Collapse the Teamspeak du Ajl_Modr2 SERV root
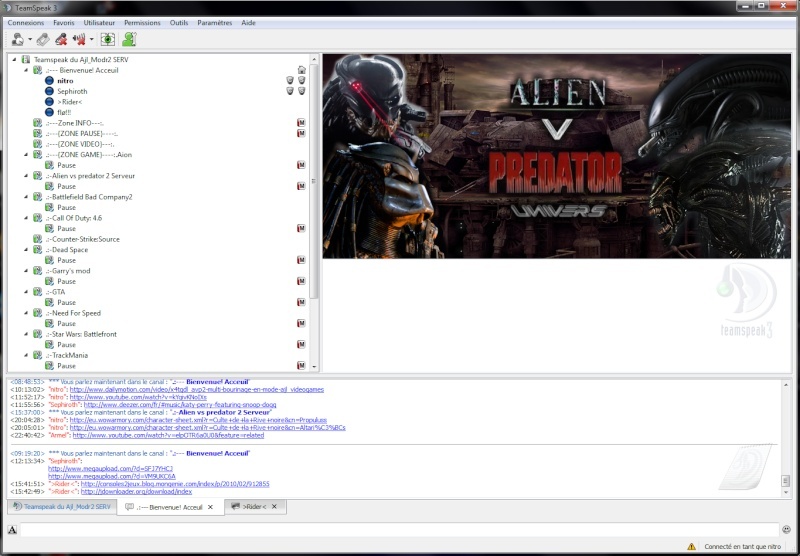This screenshot has width=800, height=556. coord(14,60)
